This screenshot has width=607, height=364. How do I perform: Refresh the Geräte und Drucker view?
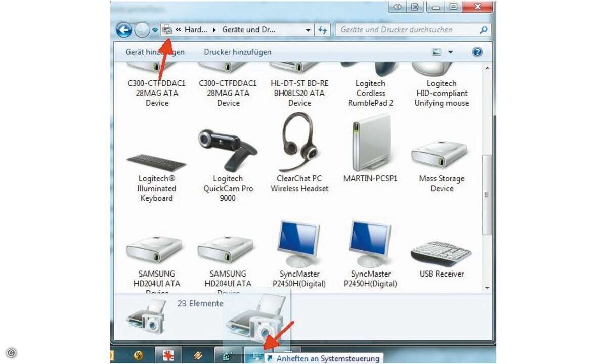(x=323, y=30)
